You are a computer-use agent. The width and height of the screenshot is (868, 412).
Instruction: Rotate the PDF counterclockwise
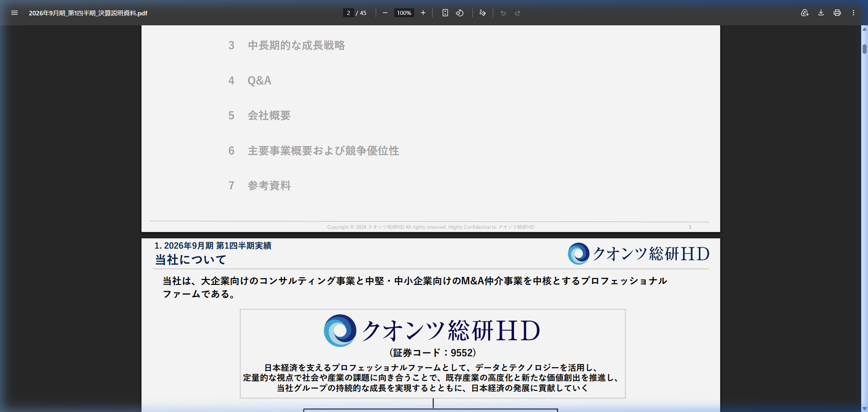460,13
